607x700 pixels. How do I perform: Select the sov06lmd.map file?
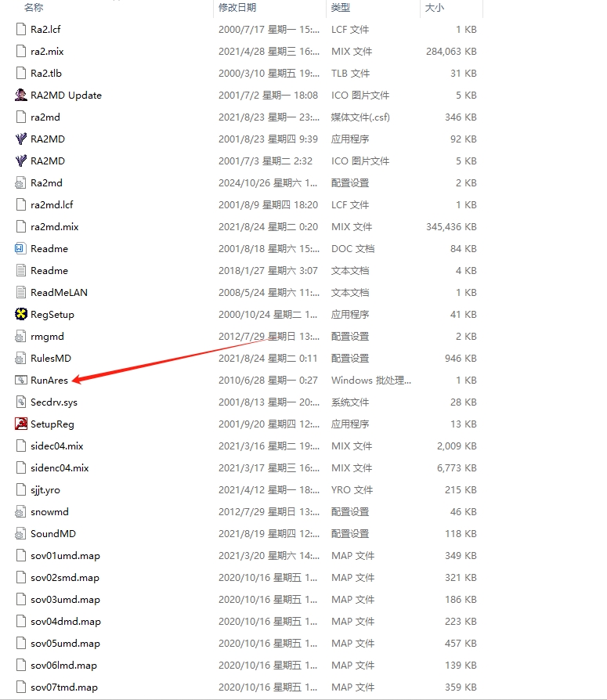pyautogui.click(x=63, y=665)
